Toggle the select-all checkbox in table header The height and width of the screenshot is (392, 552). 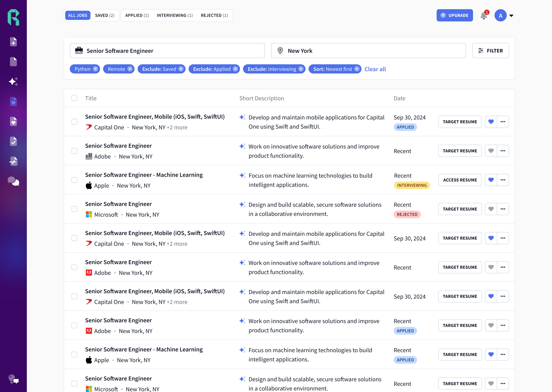[74, 98]
